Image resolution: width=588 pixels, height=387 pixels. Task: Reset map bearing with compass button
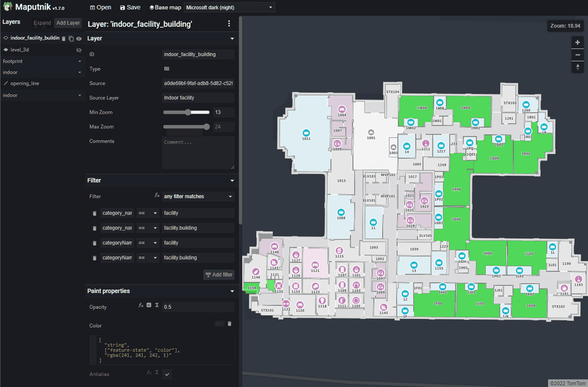[x=578, y=67]
